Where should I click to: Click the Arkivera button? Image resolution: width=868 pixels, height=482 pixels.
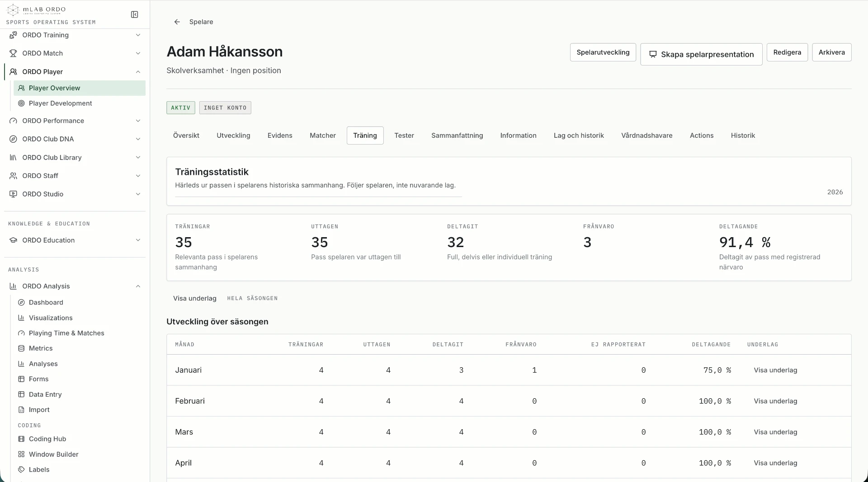pyautogui.click(x=831, y=52)
